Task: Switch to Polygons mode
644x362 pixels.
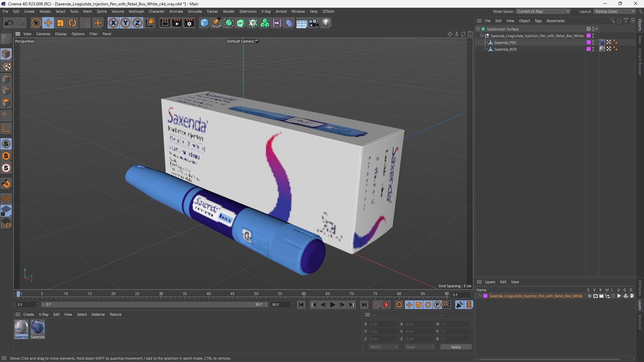Action: click(6, 103)
